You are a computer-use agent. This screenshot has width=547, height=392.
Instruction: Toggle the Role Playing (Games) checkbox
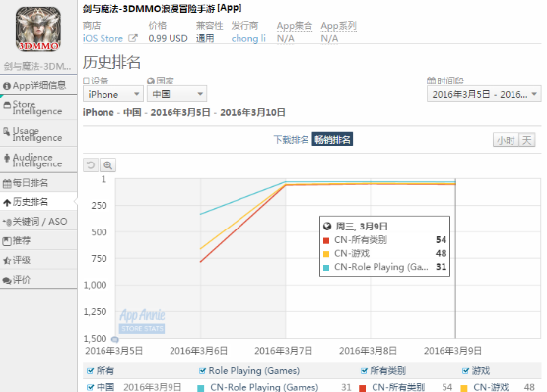[202, 370]
